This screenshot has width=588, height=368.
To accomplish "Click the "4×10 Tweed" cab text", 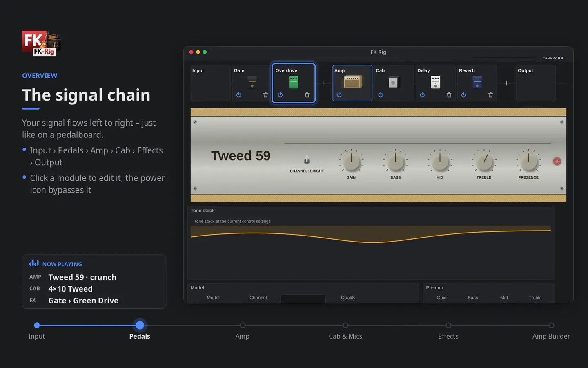I will 71,289.
